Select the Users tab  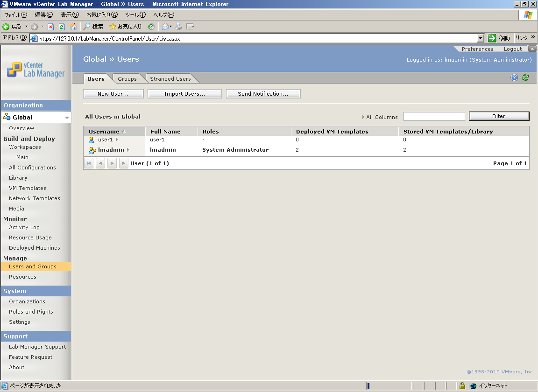[x=96, y=79]
